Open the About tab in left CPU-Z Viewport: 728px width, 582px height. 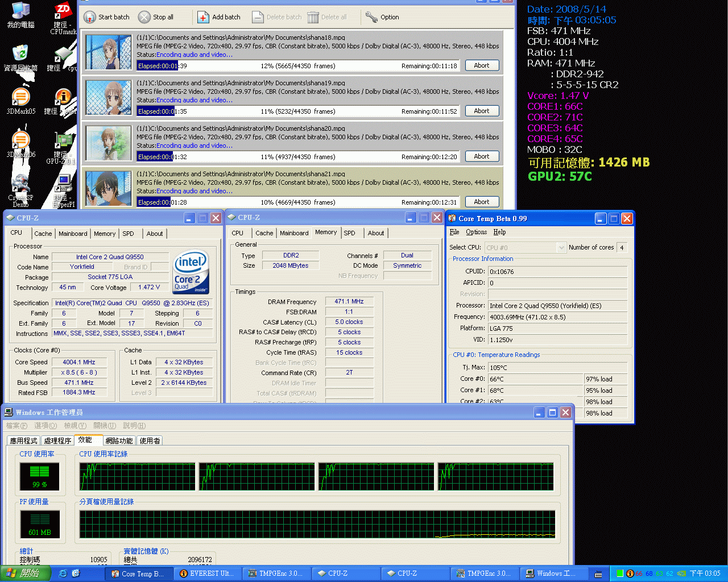[x=155, y=234]
